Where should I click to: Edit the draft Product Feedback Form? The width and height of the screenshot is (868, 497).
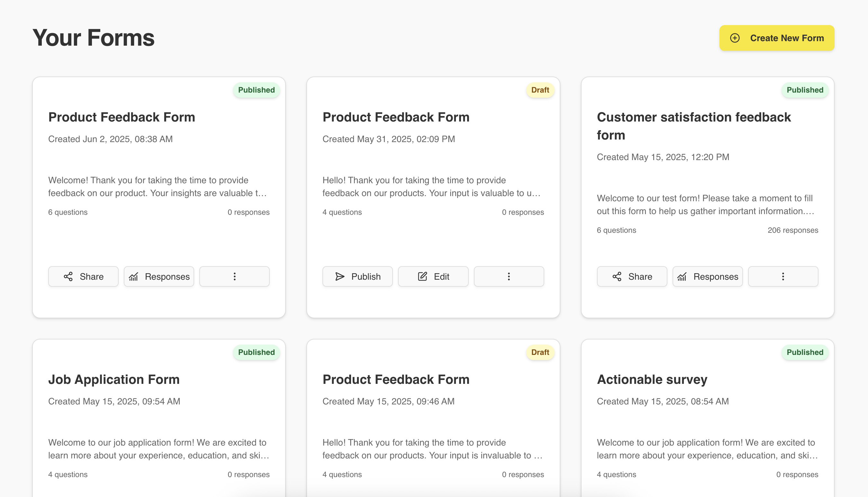click(x=433, y=276)
